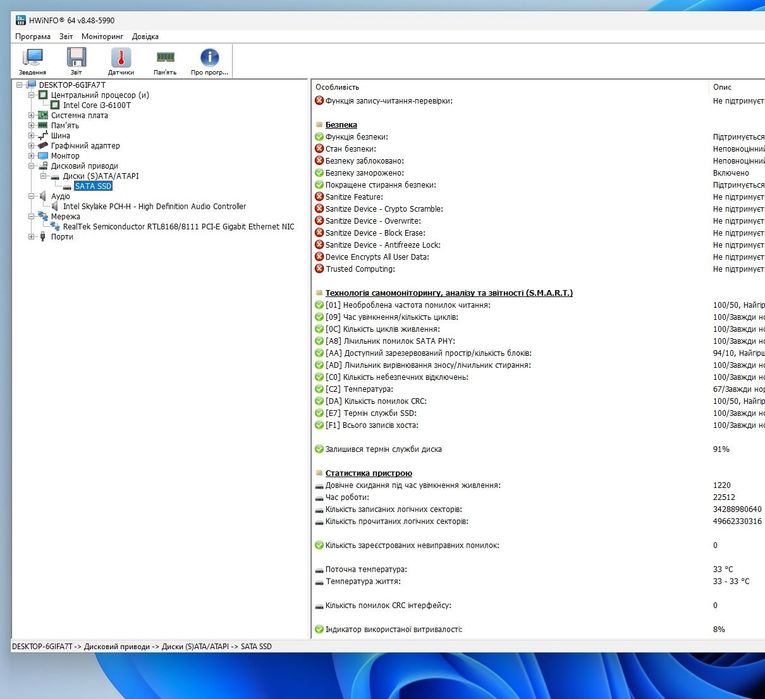Collapse the Центральний процесор tree node
Viewport: 765px width, 699px height.
click(31, 95)
